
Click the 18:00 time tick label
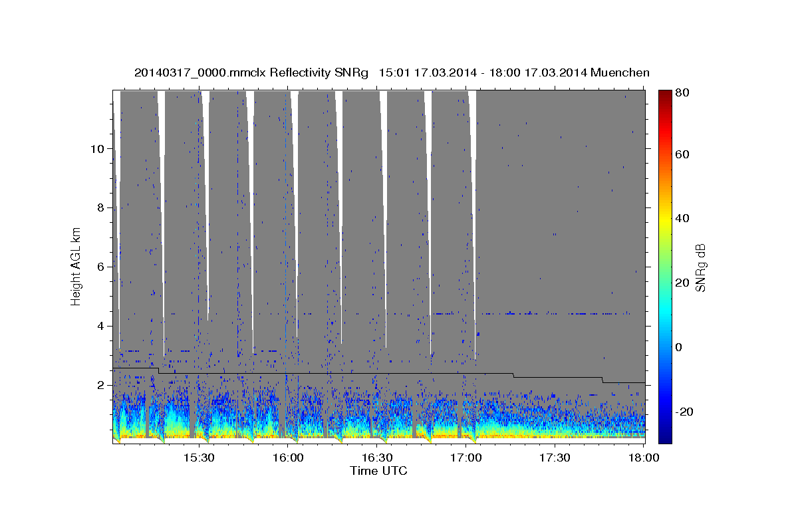644,458
